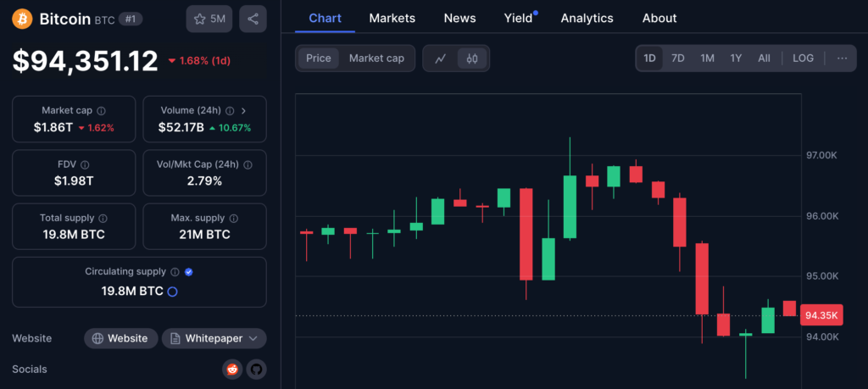
Task: Click the Market cap info icon
Action: pyautogui.click(x=102, y=111)
